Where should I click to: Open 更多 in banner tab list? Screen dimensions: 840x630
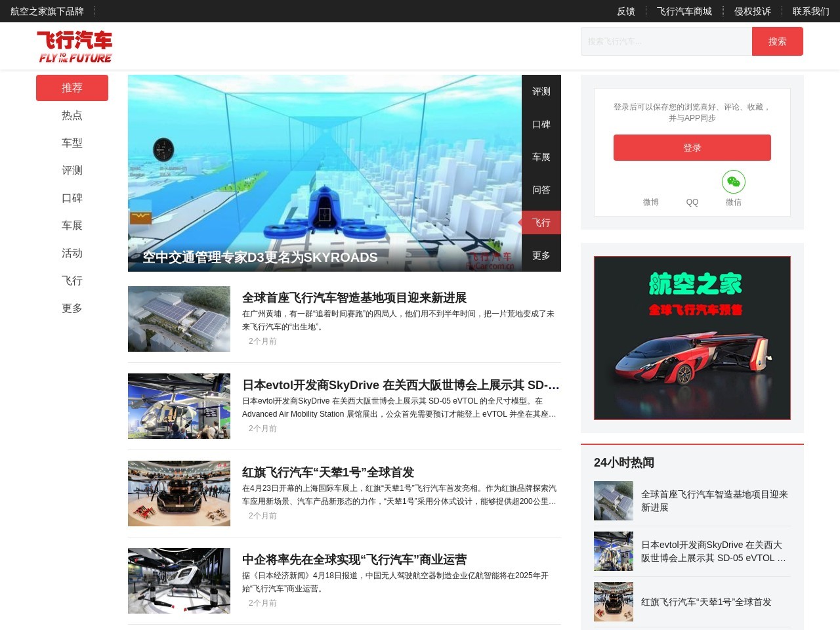pyautogui.click(x=541, y=255)
